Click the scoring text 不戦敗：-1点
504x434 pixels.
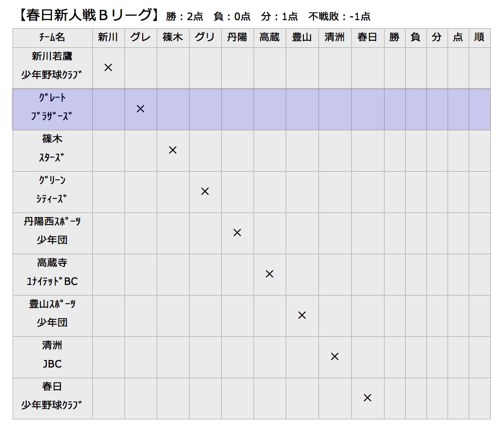point(339,17)
